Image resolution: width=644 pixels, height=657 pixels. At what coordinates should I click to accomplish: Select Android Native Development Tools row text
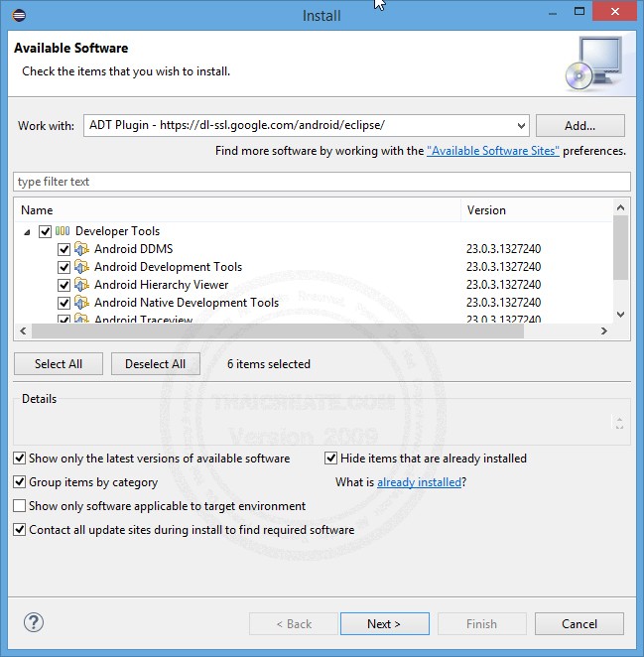187,303
